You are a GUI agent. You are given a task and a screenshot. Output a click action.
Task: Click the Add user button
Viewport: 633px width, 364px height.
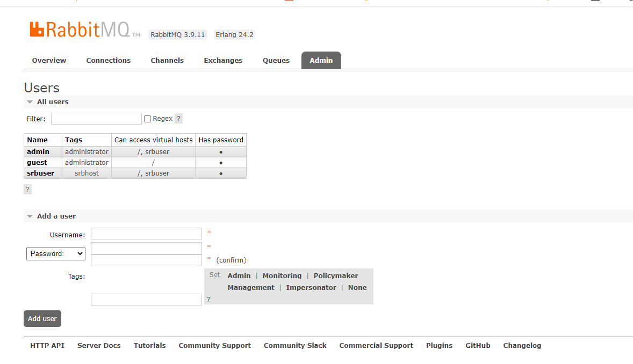pyautogui.click(x=42, y=318)
